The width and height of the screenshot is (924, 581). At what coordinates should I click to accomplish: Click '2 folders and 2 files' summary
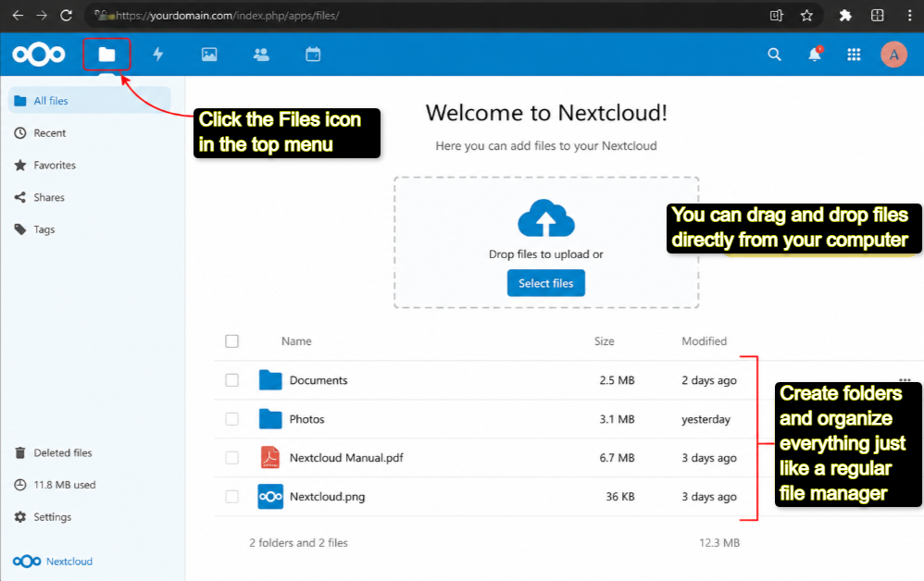(x=298, y=543)
